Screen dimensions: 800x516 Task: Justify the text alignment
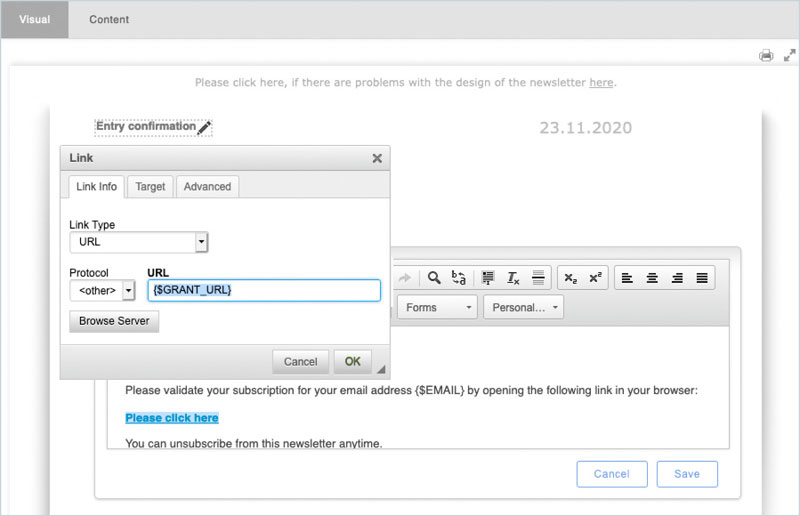click(x=702, y=278)
